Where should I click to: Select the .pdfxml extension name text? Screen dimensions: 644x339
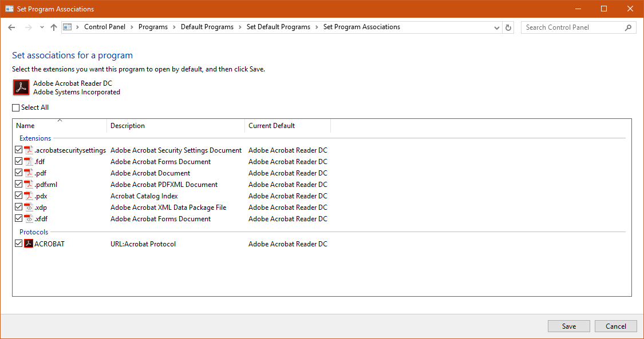tap(46, 185)
